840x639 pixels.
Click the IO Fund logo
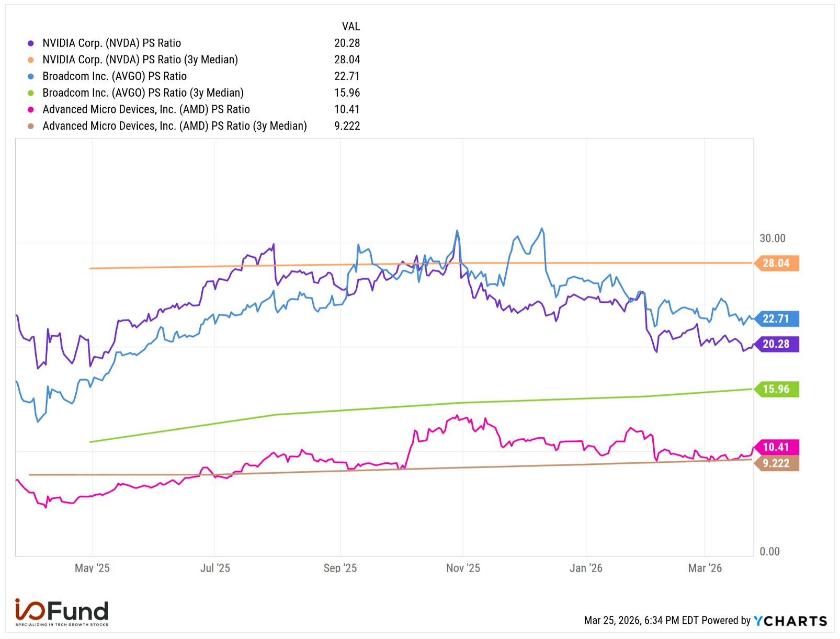(x=62, y=613)
